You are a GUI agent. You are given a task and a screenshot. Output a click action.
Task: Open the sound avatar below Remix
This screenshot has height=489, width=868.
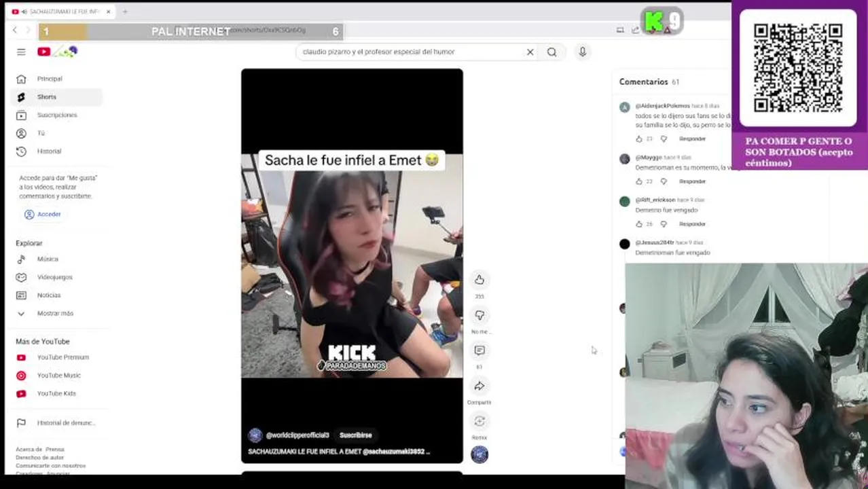[480, 454]
